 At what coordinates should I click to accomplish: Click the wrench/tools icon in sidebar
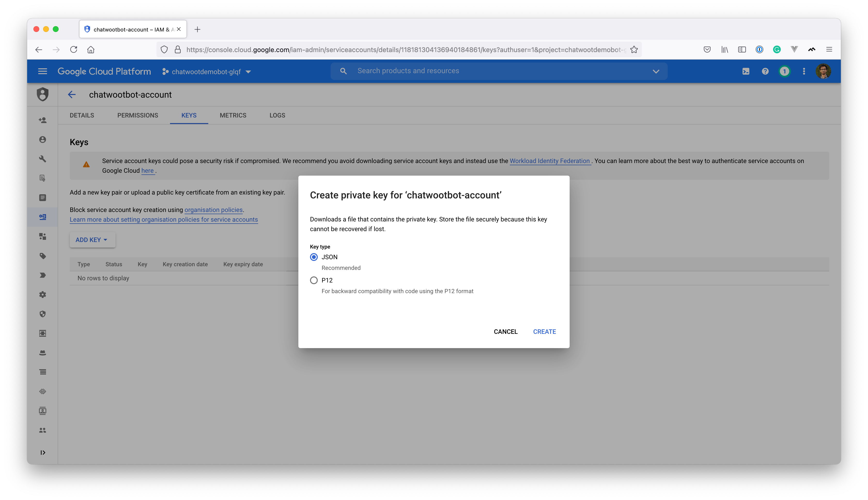click(43, 158)
